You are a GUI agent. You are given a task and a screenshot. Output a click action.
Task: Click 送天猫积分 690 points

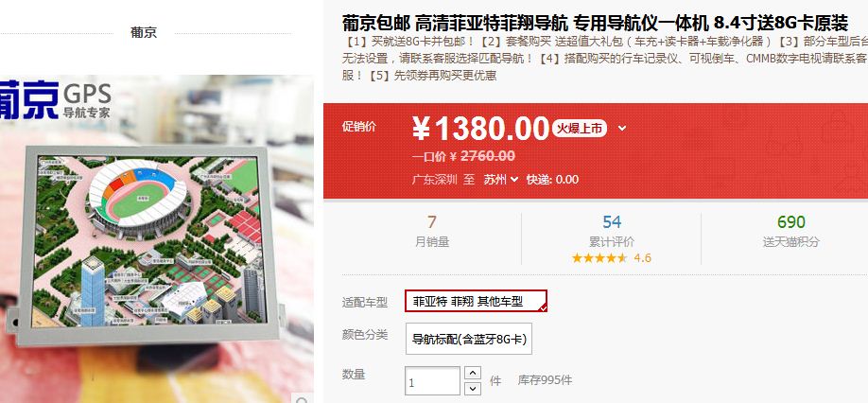[791, 230]
